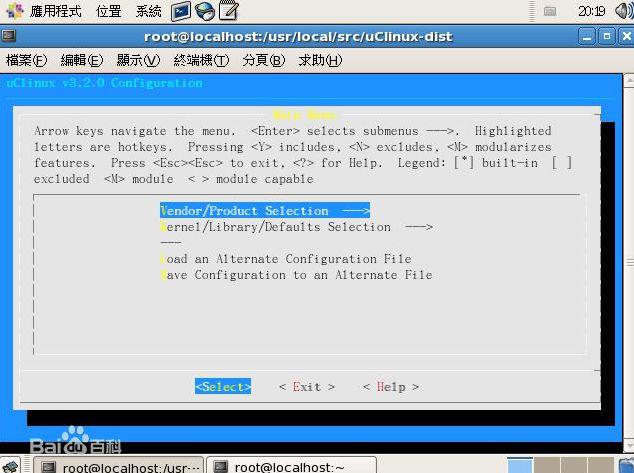Choose Save Configuration to an Alternate File
The width and height of the screenshot is (634, 473).
click(296, 275)
